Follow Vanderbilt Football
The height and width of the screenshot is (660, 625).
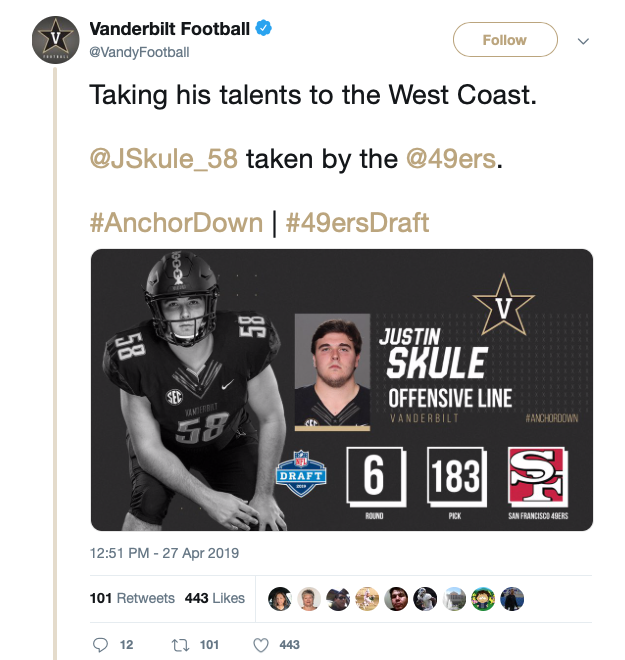pos(504,40)
